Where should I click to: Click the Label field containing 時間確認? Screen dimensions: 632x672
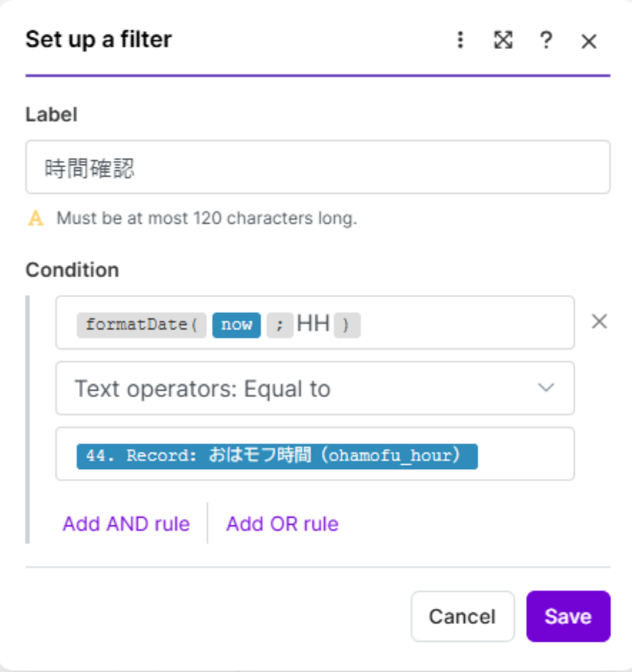click(x=318, y=167)
